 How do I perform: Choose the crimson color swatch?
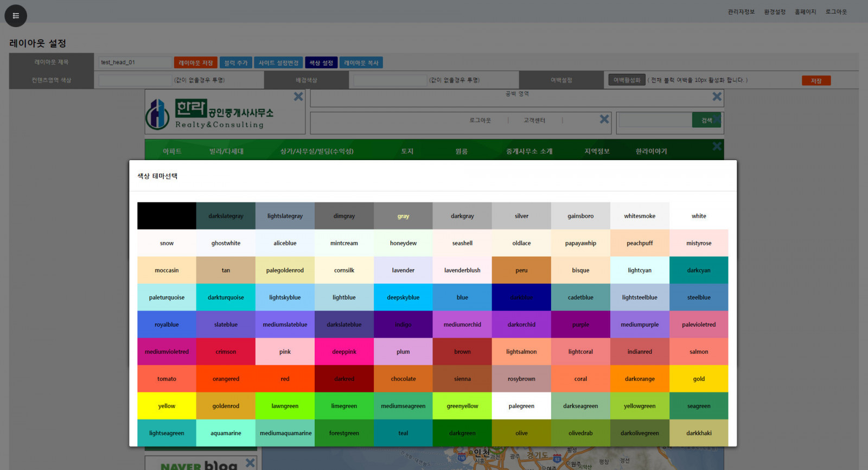pyautogui.click(x=226, y=352)
